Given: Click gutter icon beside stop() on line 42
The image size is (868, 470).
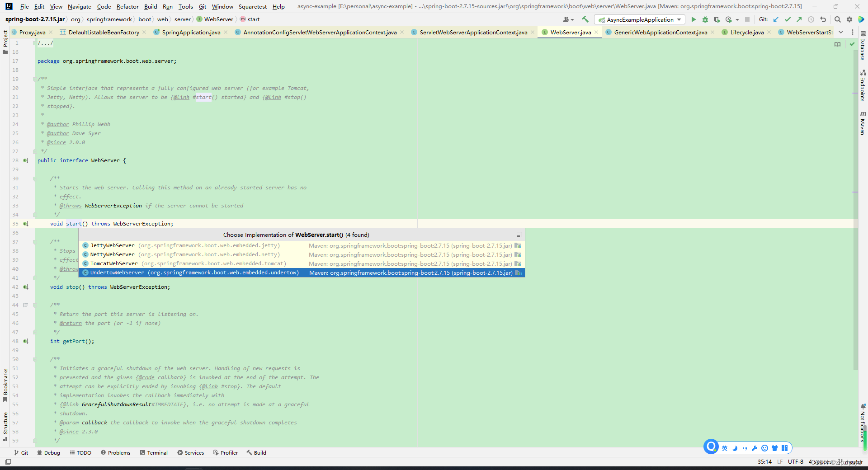Looking at the screenshot, I should tap(26, 287).
